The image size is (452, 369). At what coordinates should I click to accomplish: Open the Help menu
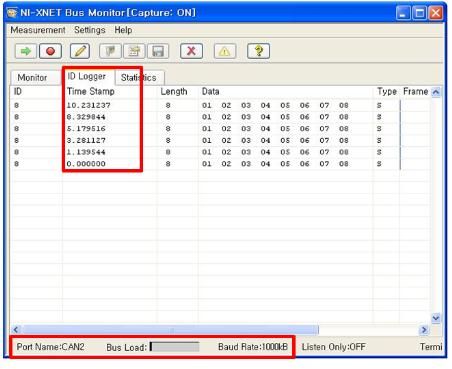[x=123, y=30]
